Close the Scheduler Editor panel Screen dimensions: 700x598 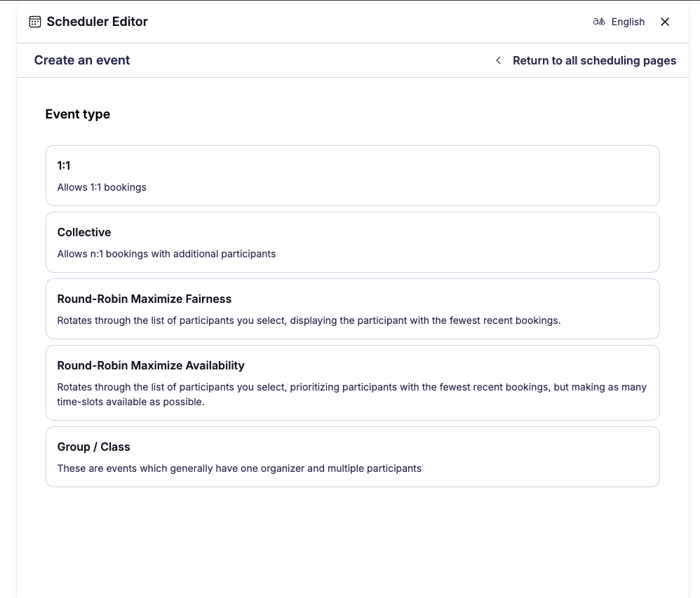[x=665, y=22]
